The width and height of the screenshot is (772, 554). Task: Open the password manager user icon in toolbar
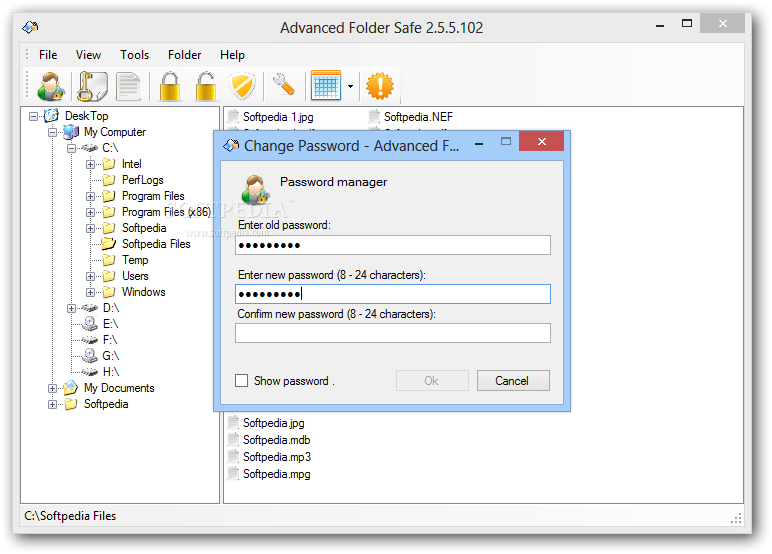[x=51, y=86]
